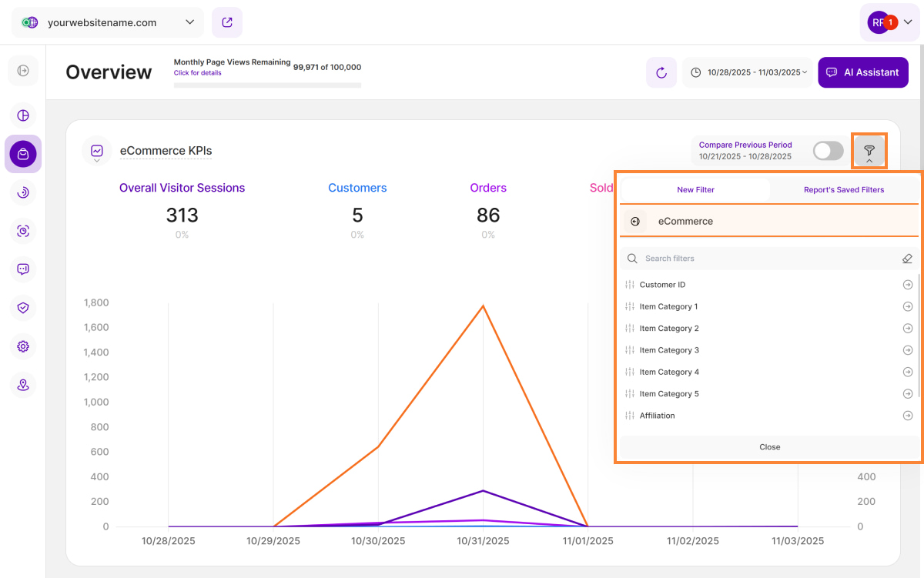The height and width of the screenshot is (578, 924).
Task: Open website in new tab icon
Action: point(227,22)
